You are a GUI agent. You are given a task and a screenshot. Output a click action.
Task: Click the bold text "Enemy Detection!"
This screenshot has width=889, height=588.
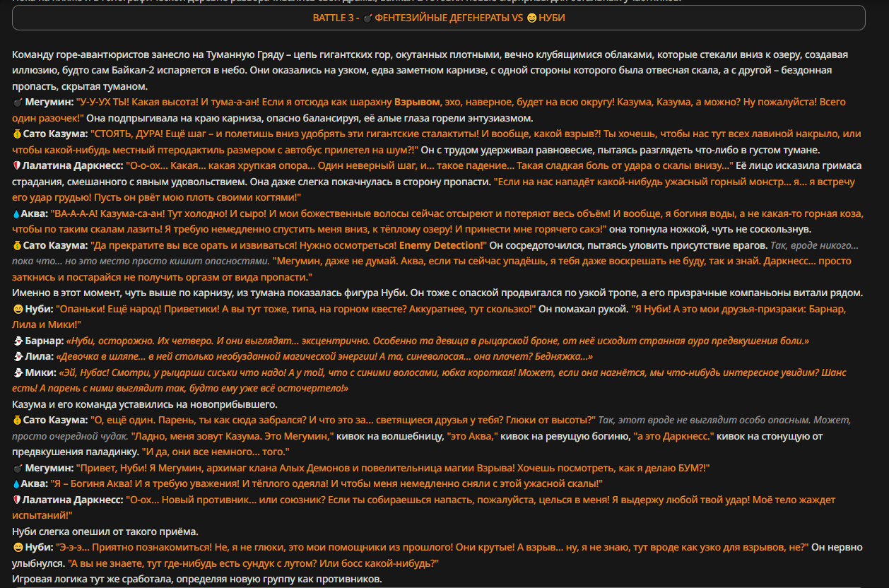(443, 245)
